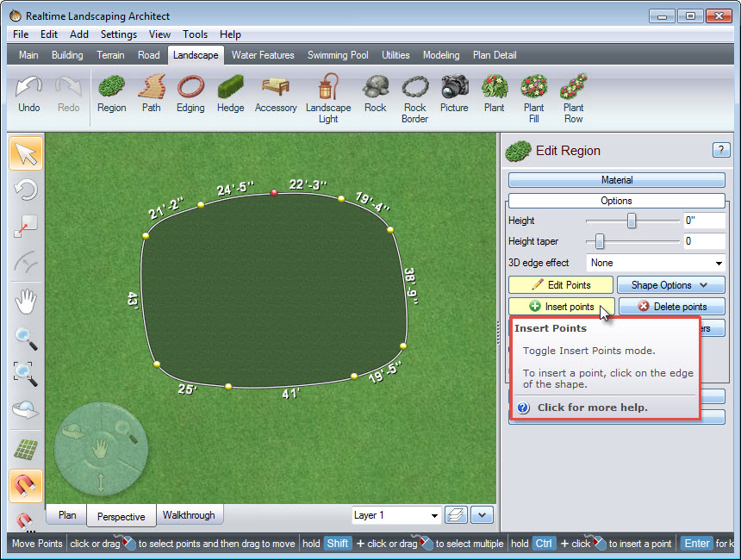The height and width of the screenshot is (560, 741).
Task: Add a Landscape Light
Action: click(328, 99)
